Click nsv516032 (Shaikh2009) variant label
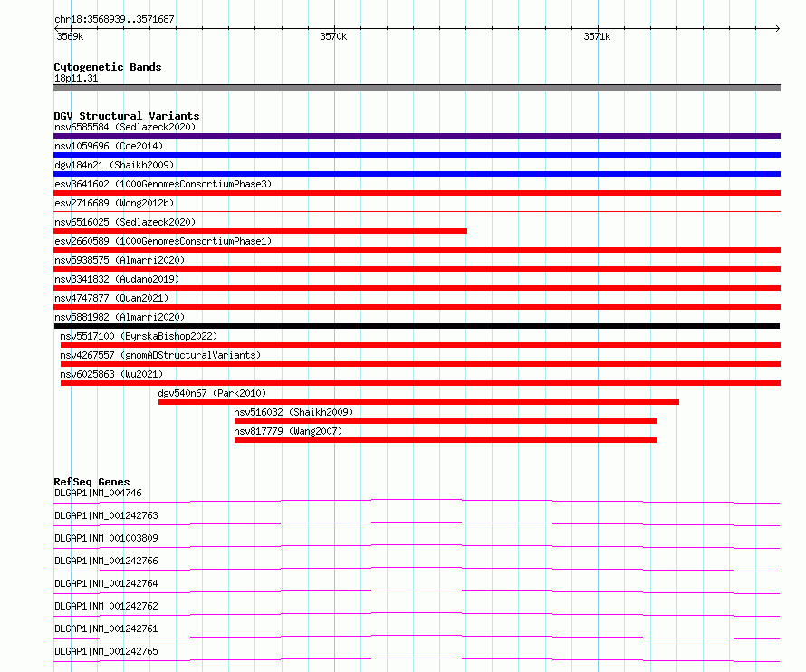 pyautogui.click(x=293, y=412)
